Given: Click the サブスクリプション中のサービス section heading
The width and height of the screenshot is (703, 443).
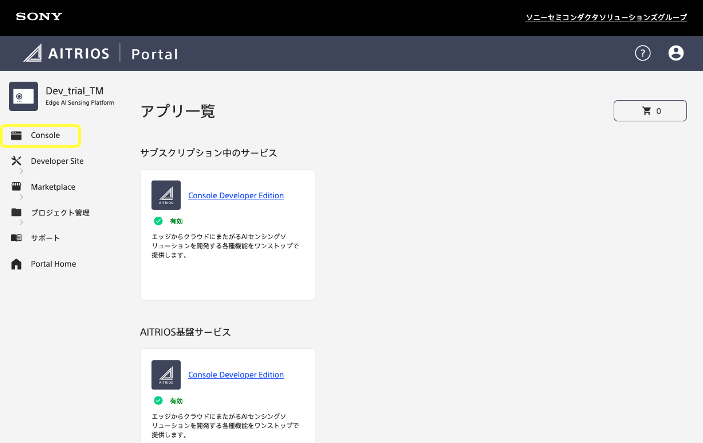Looking at the screenshot, I should (x=208, y=153).
